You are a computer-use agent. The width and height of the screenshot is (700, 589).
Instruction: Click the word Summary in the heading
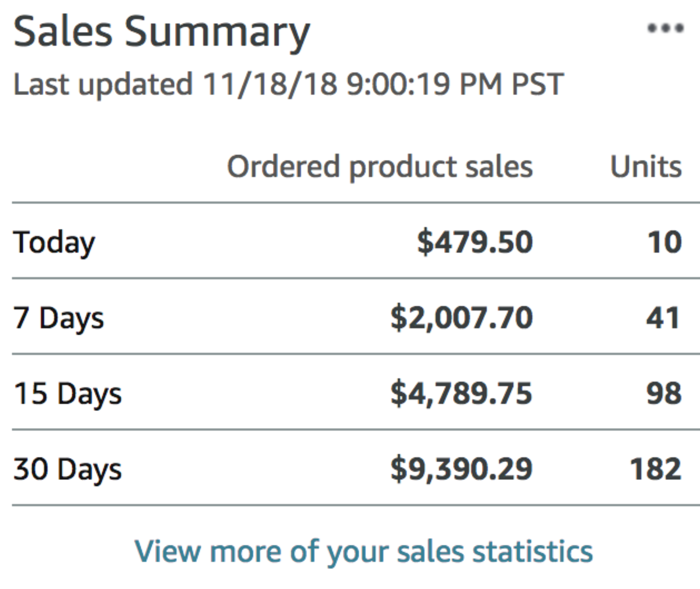click(217, 33)
